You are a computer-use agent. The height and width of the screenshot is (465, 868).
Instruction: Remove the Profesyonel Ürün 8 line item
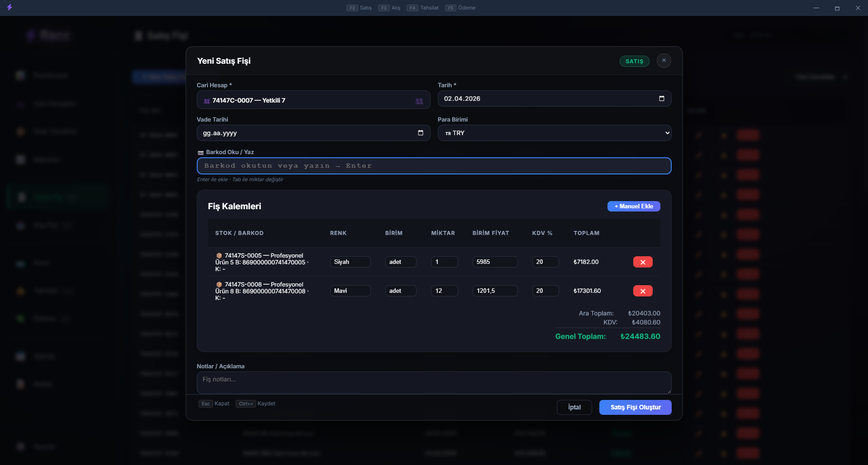coord(642,291)
